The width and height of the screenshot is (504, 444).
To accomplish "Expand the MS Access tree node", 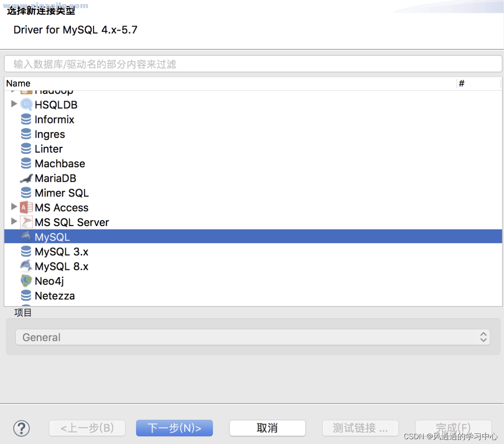I will point(14,207).
